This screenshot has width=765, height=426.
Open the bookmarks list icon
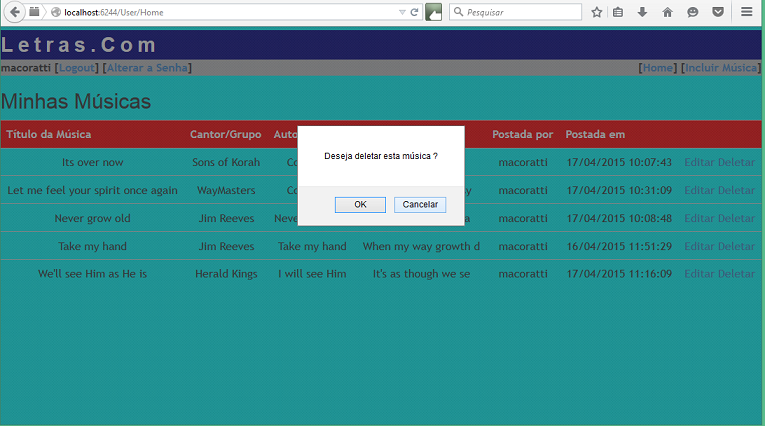[619, 12]
